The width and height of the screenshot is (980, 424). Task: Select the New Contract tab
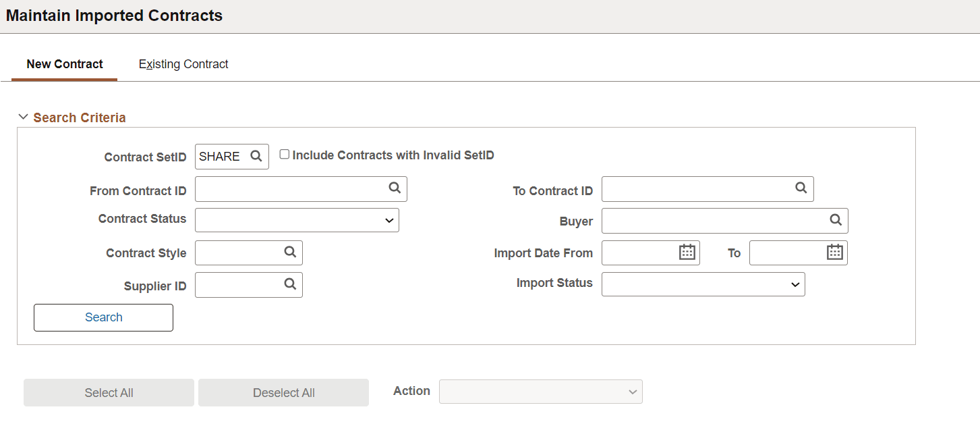pyautogui.click(x=64, y=63)
